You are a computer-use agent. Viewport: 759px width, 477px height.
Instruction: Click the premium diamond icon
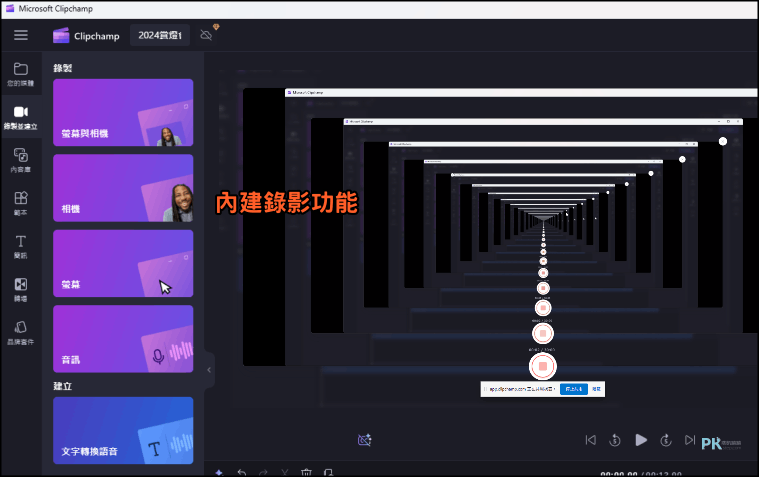coord(216,27)
